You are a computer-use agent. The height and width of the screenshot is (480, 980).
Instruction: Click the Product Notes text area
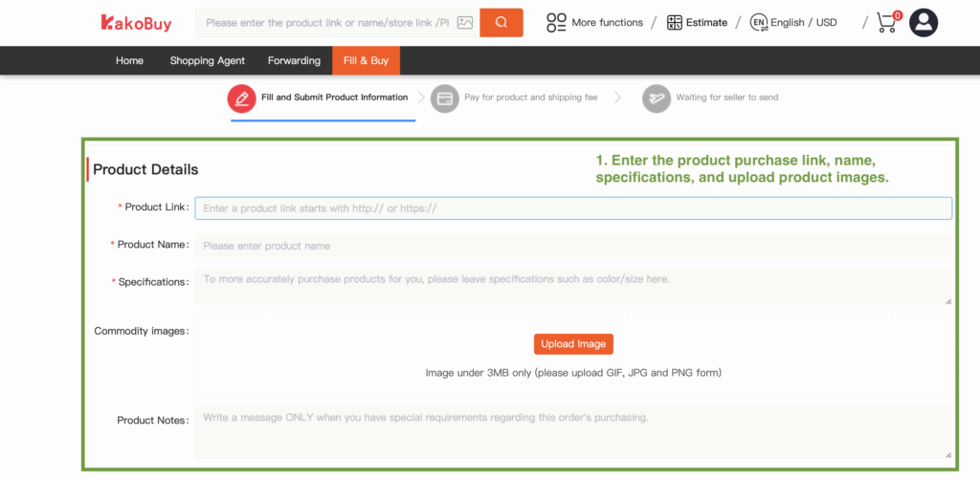coord(572,432)
